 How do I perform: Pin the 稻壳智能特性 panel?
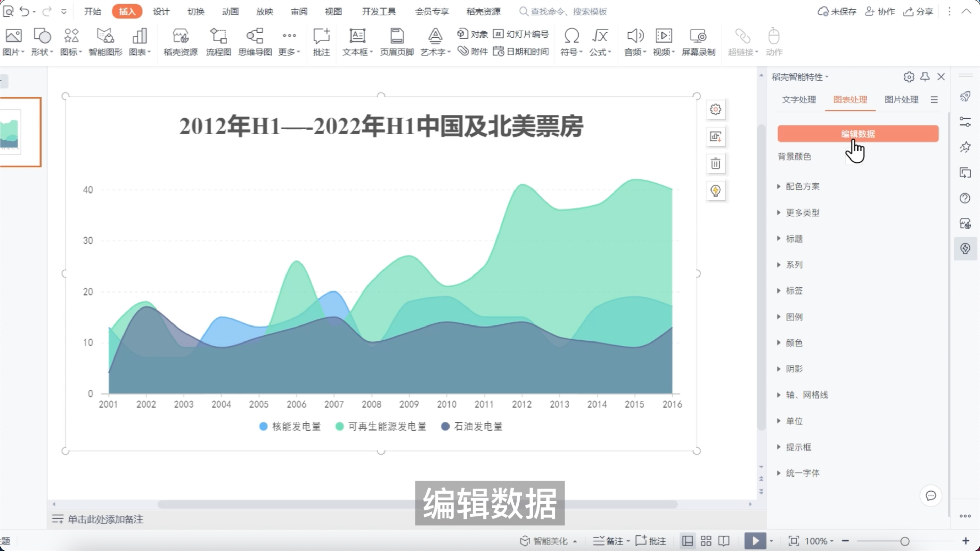pyautogui.click(x=925, y=77)
